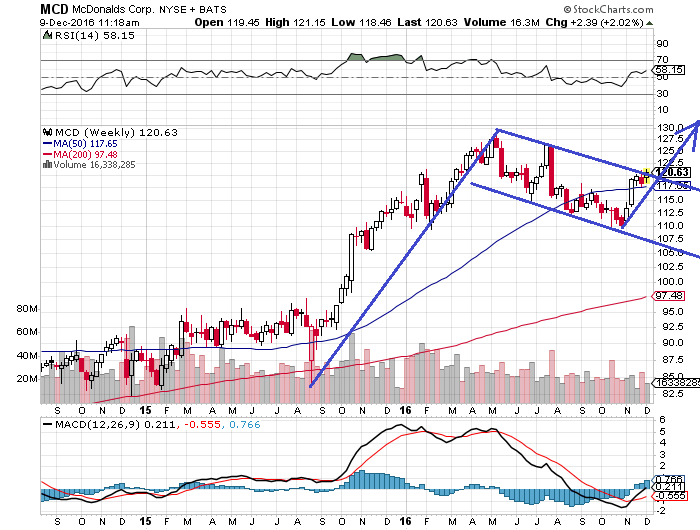Click the blue 0.766 value in MACD label

point(245,424)
